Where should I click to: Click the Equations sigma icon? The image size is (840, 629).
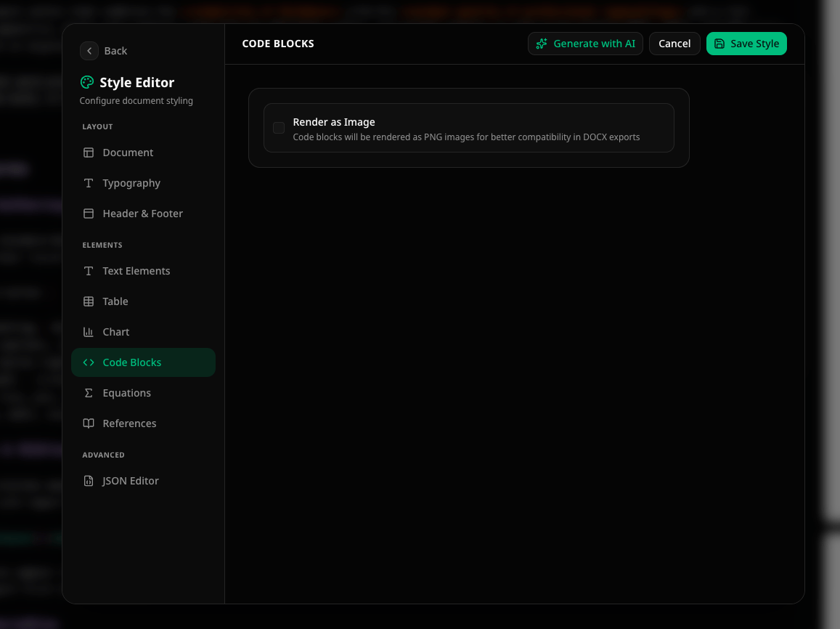coord(89,393)
